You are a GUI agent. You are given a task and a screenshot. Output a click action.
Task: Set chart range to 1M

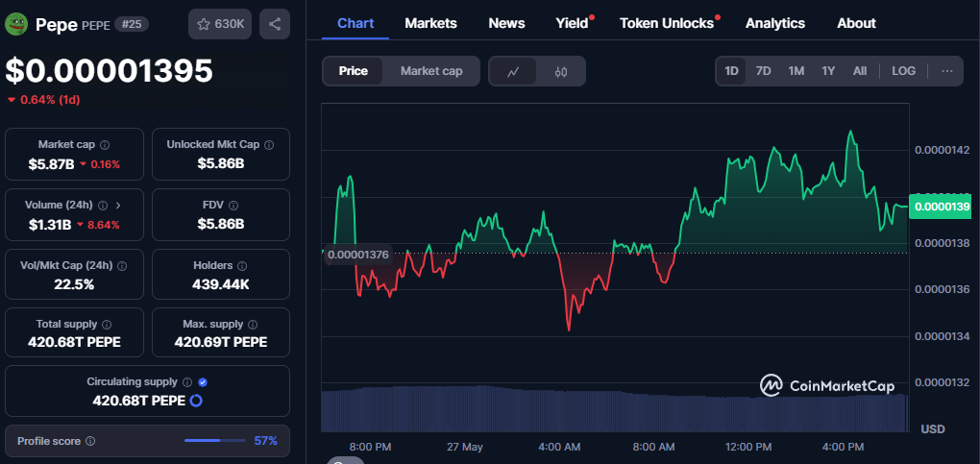796,71
